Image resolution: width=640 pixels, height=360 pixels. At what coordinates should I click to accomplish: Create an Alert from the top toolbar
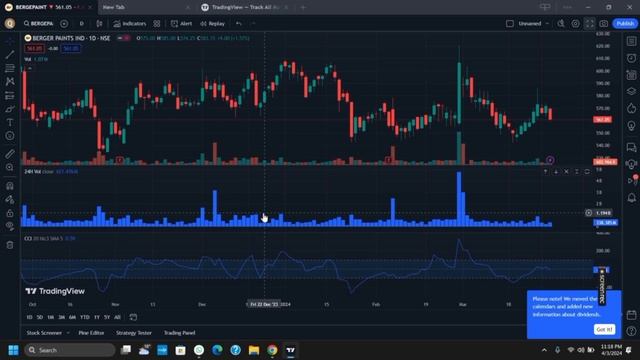[x=182, y=24]
